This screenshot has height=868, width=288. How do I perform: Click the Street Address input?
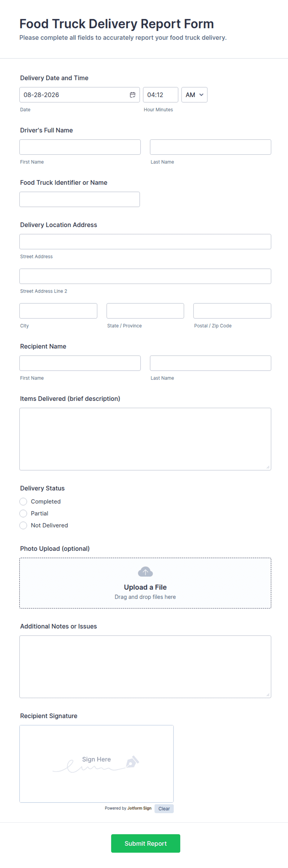[x=145, y=242]
